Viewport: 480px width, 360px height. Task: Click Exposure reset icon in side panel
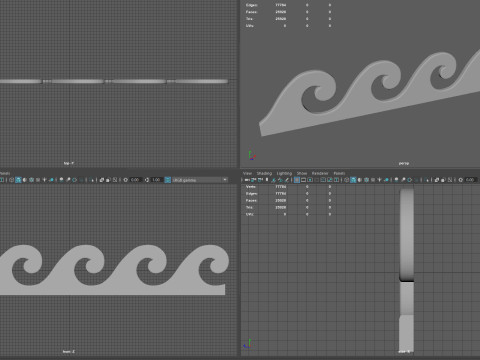460,180
